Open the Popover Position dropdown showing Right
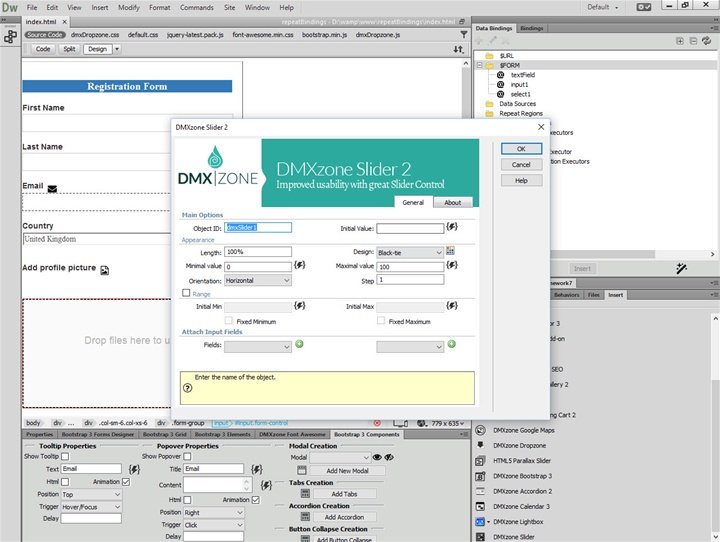Screen dimensions: 720x542 [x=214, y=513]
